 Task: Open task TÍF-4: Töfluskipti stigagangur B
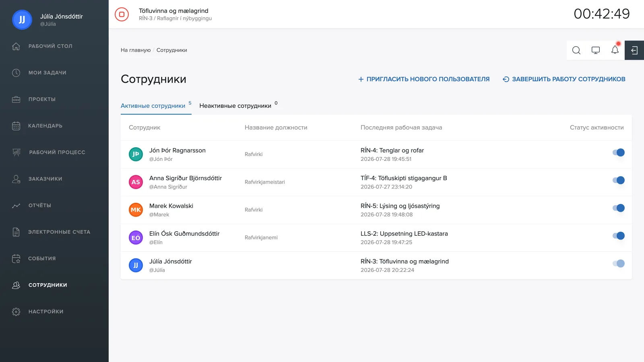[x=404, y=178]
